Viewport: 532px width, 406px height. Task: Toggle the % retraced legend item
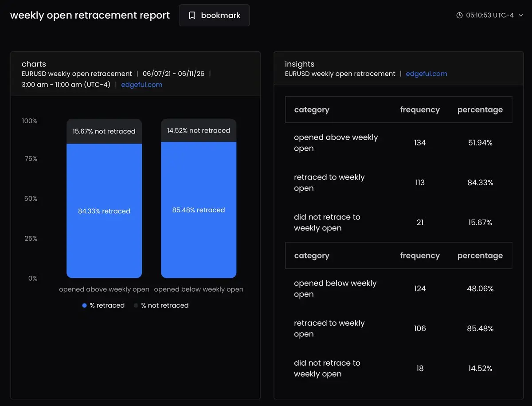tap(103, 305)
